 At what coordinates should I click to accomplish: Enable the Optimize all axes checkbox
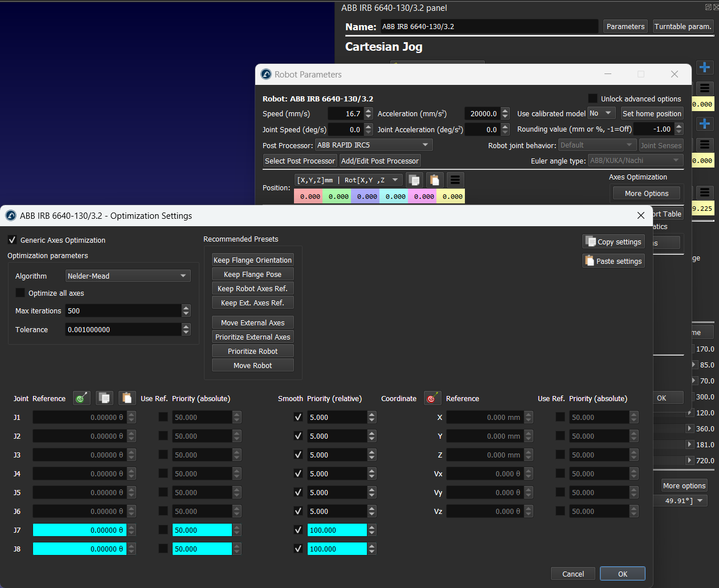[x=21, y=293]
